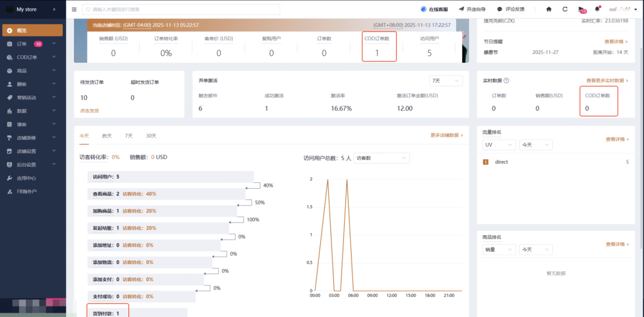Click the help icon beside 实时数据
Image resolution: width=644 pixels, height=317 pixels.
click(506, 81)
